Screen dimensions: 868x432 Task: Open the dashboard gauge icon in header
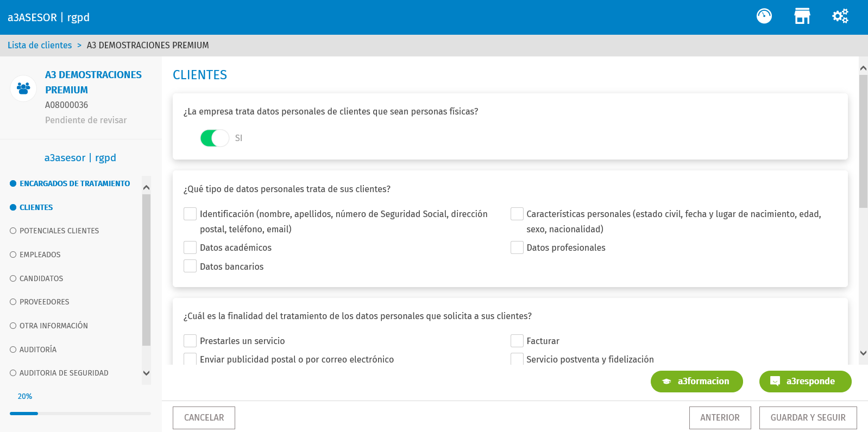pos(764,16)
